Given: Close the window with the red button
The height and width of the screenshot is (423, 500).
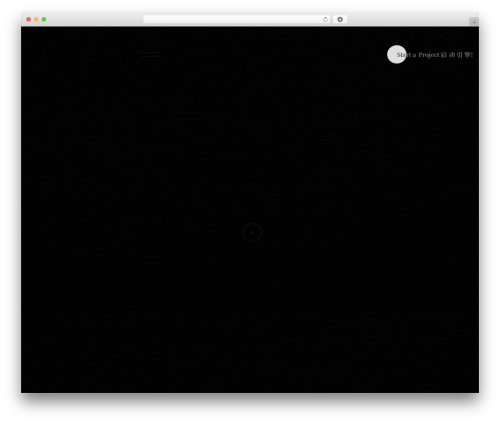Looking at the screenshot, I should [x=29, y=20].
